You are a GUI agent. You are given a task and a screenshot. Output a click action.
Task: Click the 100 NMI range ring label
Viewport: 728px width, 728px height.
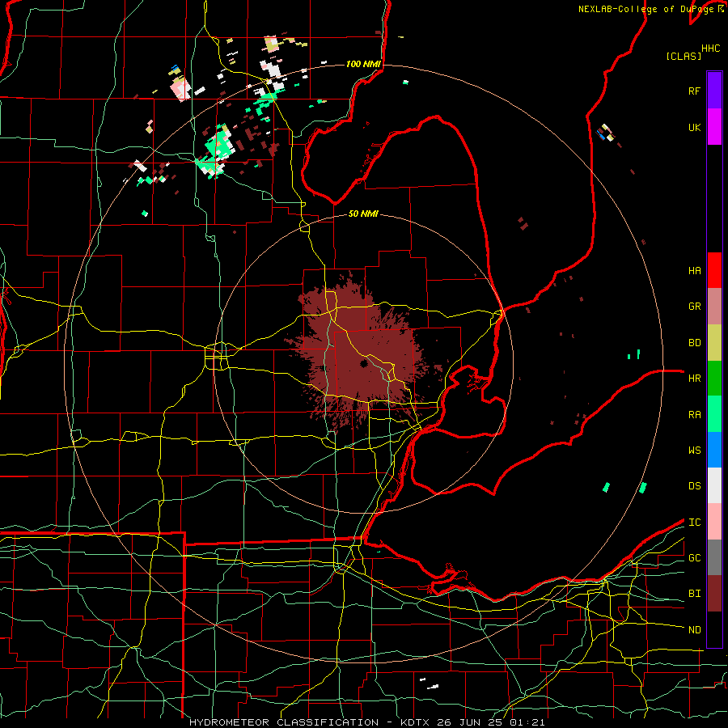pos(363,64)
